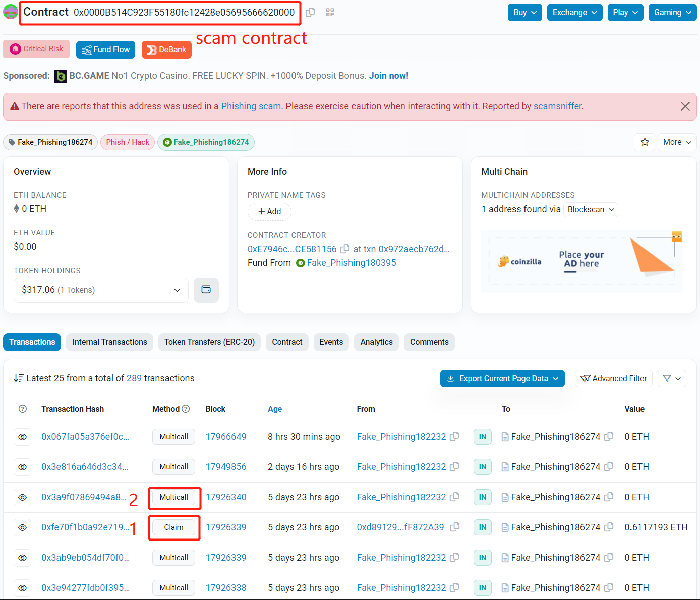700x600 pixels.
Task: Copy the 0xd89129...fF872A39 sender address
Action: tap(454, 527)
